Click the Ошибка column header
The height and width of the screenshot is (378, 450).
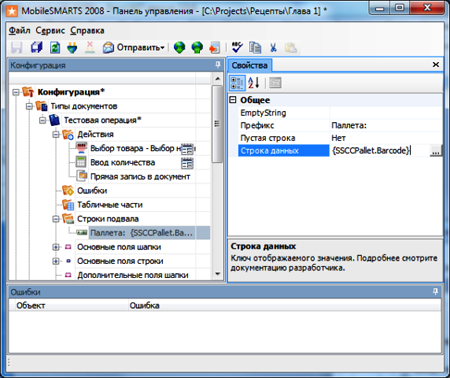coord(284,305)
